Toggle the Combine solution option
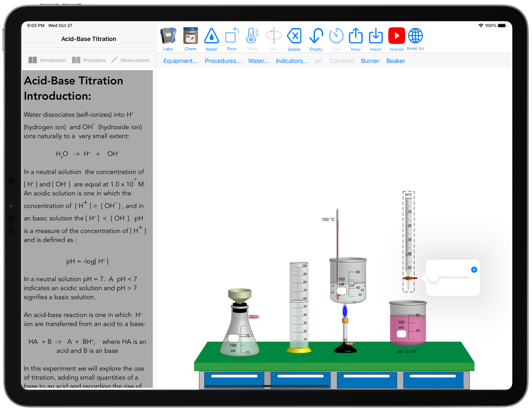Viewport: 532px width, 412px height. [341, 60]
